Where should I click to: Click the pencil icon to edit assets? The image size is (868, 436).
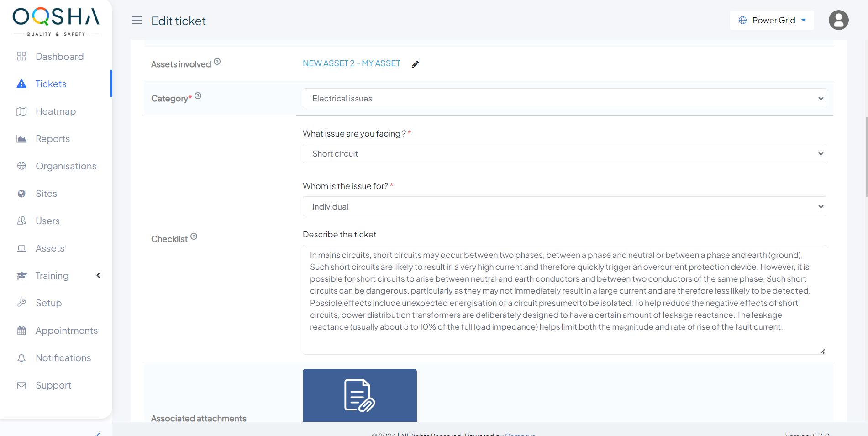coord(415,64)
